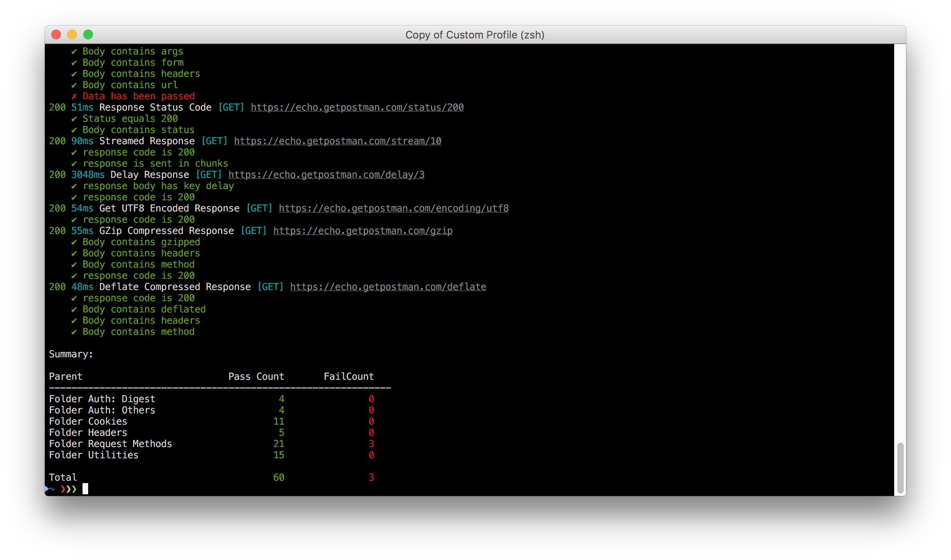This screenshot has width=951, height=560.
Task: Click the 'Get UTF8 Encoded Response' request name
Action: point(169,208)
